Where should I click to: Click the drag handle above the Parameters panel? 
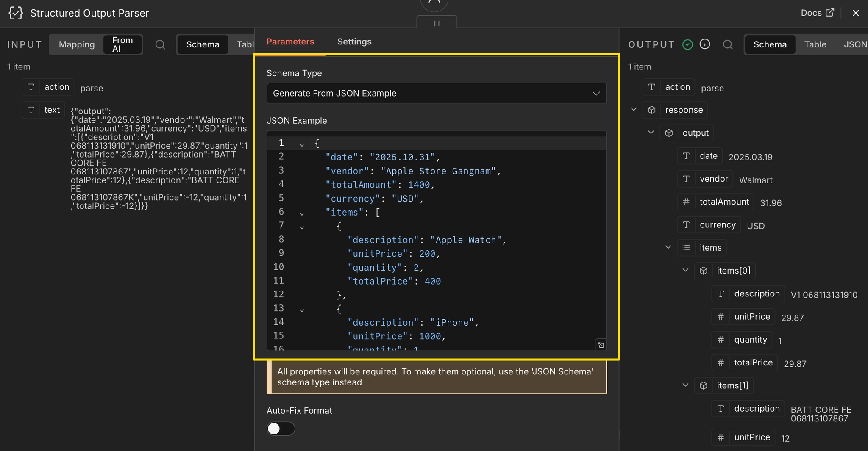point(437,23)
